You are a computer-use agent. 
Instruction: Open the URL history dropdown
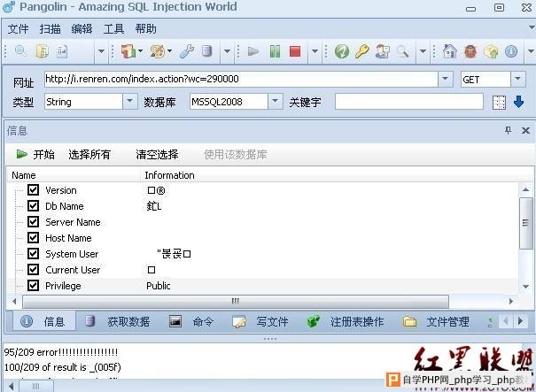(446, 80)
